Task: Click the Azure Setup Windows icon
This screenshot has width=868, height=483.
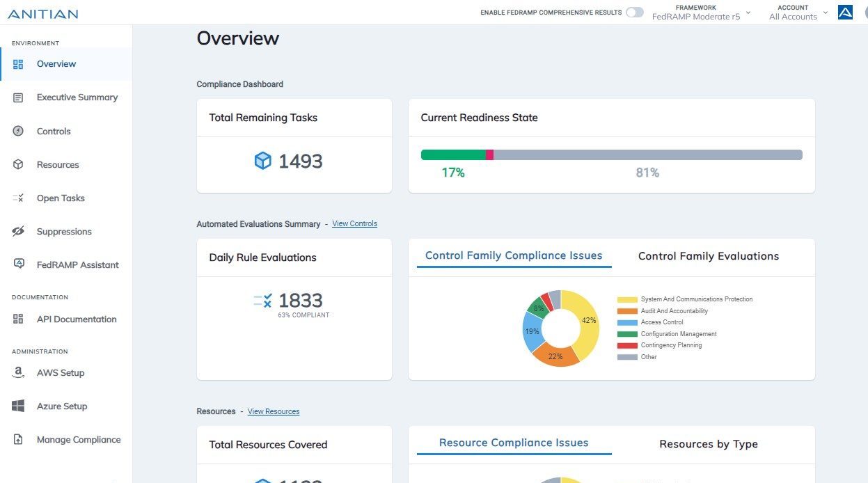Action: (18, 406)
